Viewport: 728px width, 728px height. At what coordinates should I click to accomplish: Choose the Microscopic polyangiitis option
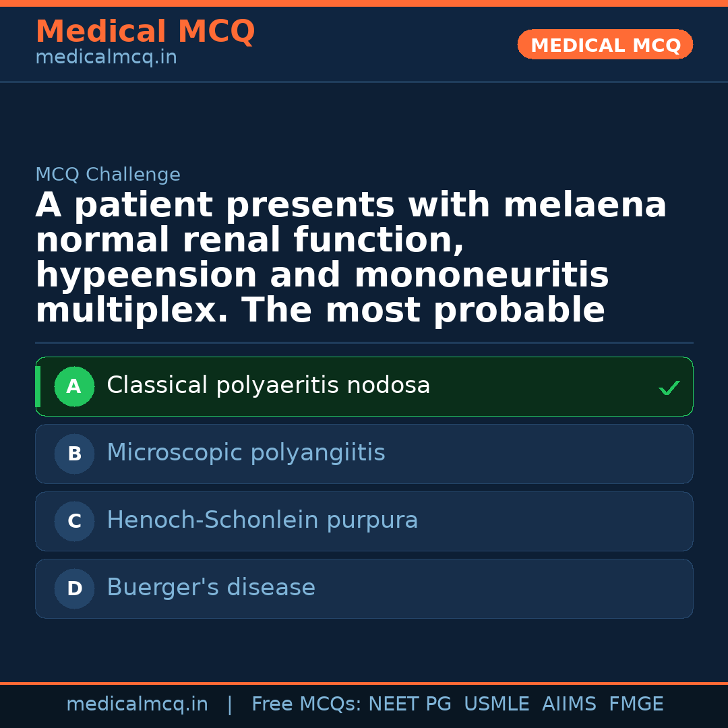pos(246,453)
